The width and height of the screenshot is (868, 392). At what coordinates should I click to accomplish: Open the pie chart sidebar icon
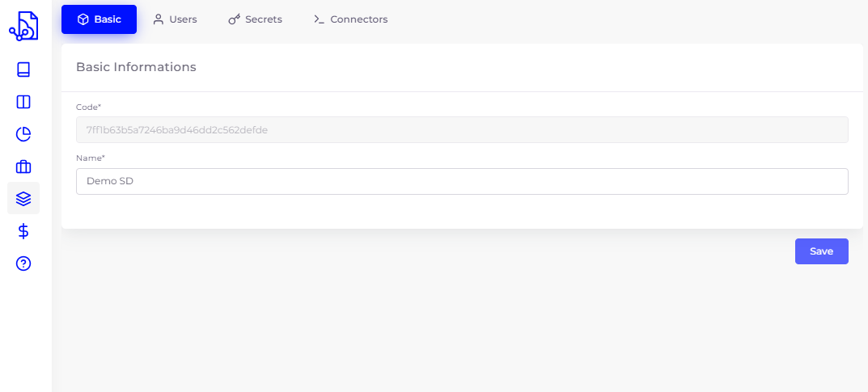coord(23,134)
